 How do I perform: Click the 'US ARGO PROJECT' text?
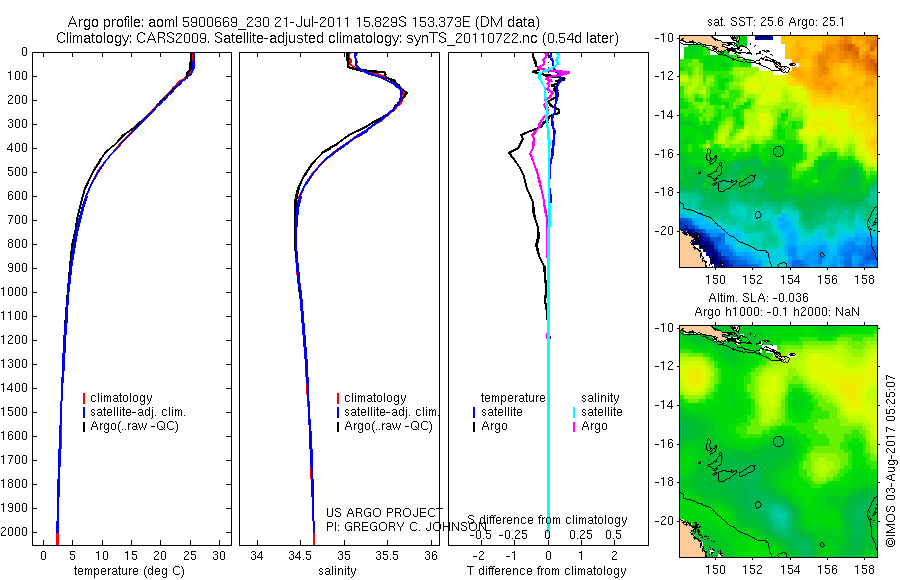385,512
